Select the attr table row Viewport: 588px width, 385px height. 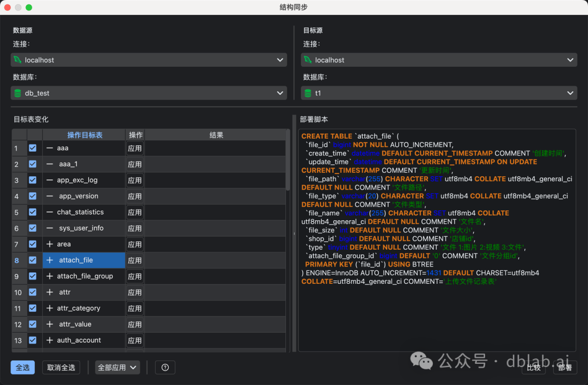pyautogui.click(x=84, y=292)
